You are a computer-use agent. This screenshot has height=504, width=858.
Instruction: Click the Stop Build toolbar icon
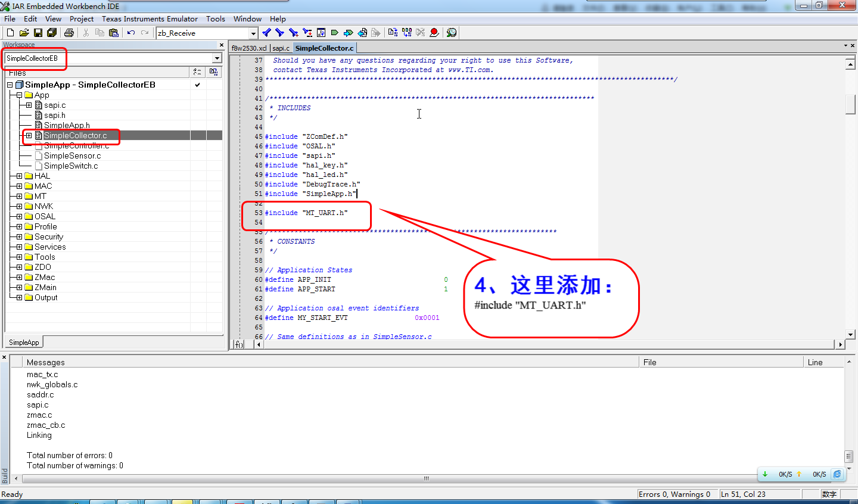pyautogui.click(x=421, y=33)
